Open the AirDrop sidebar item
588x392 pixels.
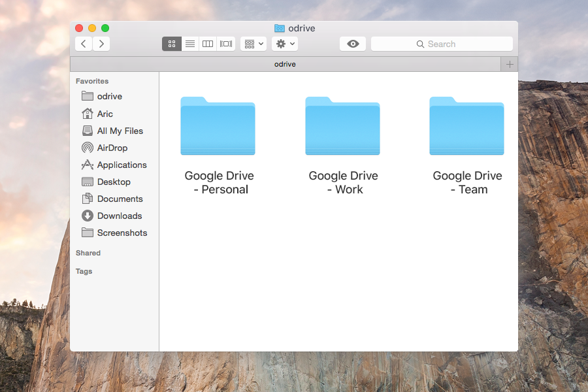[x=115, y=148]
